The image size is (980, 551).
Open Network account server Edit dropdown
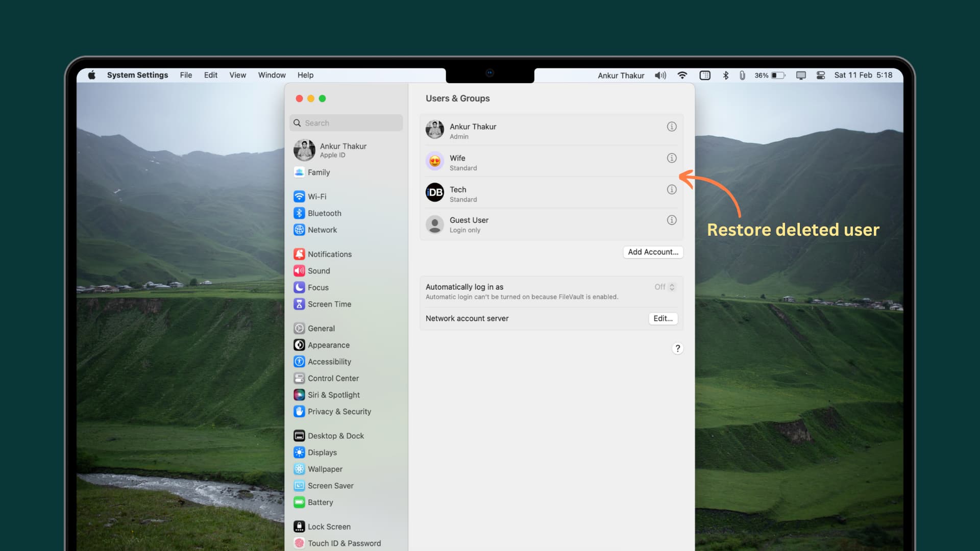[663, 318]
